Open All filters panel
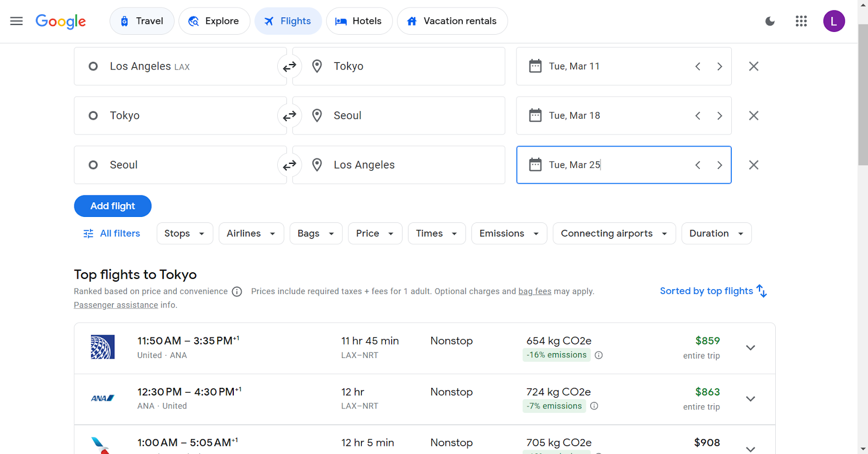 coord(112,233)
